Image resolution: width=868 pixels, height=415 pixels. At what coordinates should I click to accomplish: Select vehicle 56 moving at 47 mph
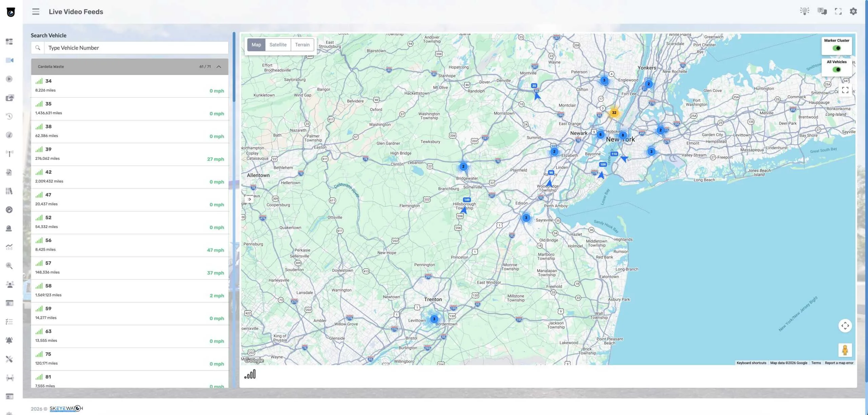(130, 245)
